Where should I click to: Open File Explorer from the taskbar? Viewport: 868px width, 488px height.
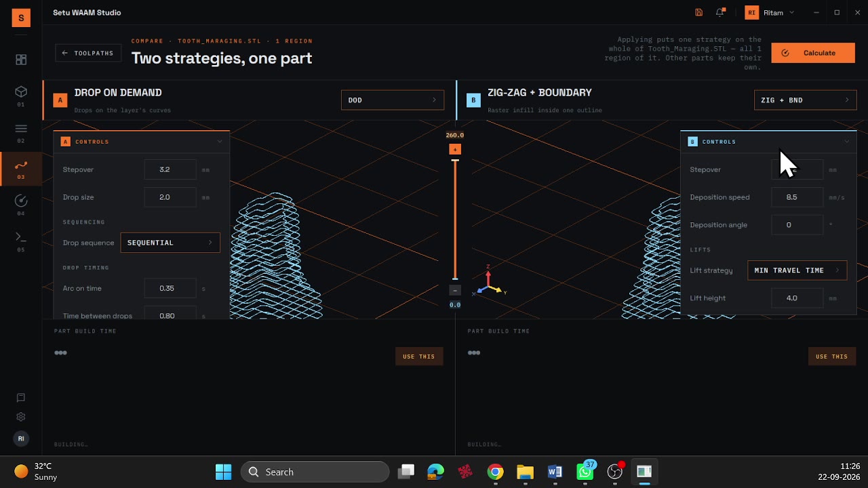(x=525, y=472)
